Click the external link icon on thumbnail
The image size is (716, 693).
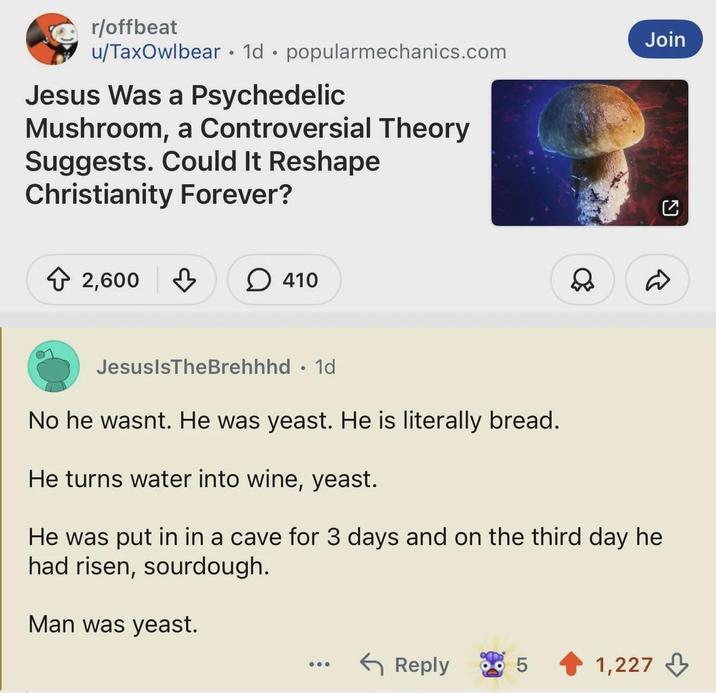point(671,208)
